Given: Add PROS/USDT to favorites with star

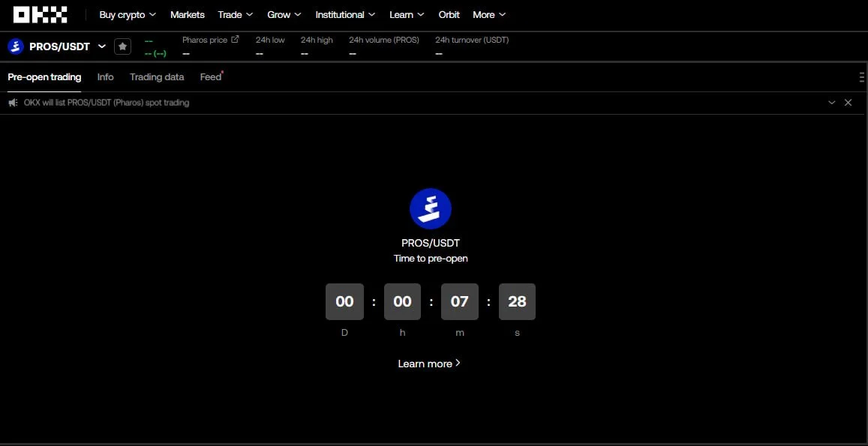Looking at the screenshot, I should click(x=122, y=46).
